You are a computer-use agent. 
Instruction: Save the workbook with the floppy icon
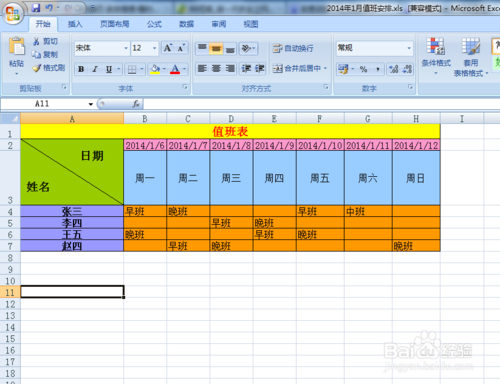click(x=36, y=8)
